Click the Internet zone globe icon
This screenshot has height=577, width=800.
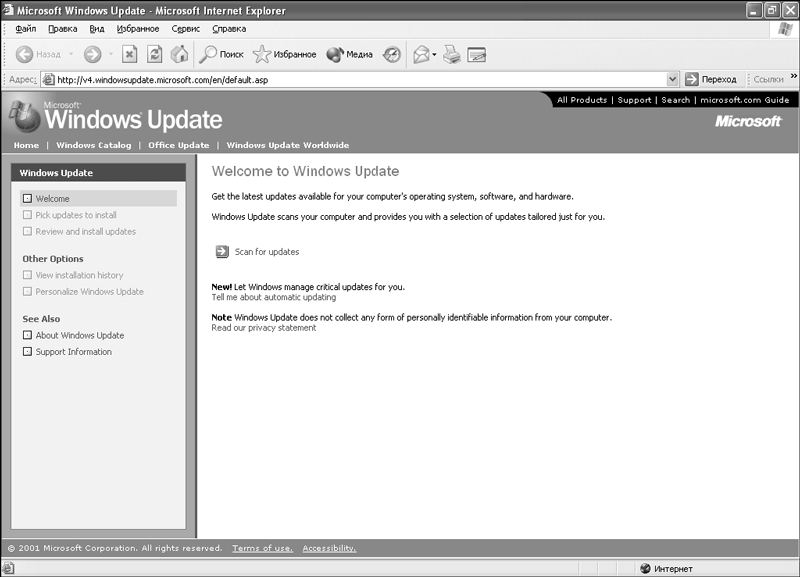[x=645, y=568]
